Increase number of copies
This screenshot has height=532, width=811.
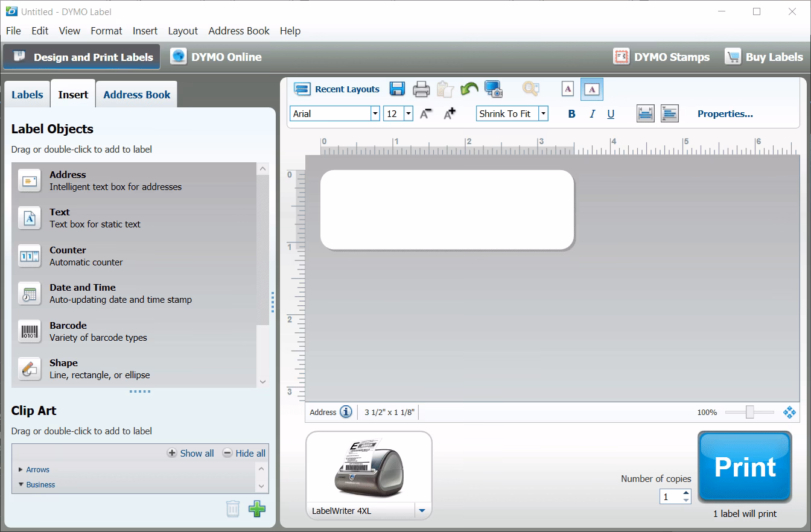click(686, 493)
